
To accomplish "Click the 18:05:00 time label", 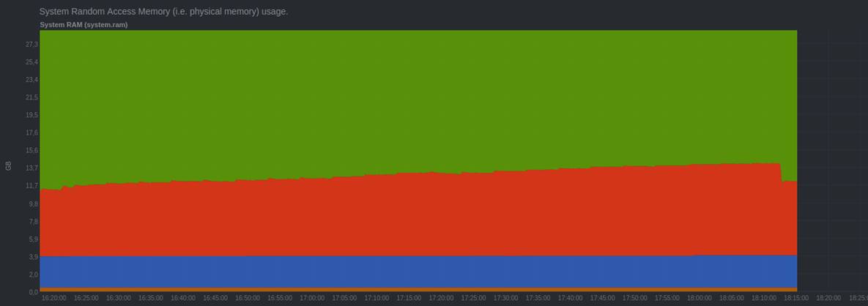I will coord(731,298).
